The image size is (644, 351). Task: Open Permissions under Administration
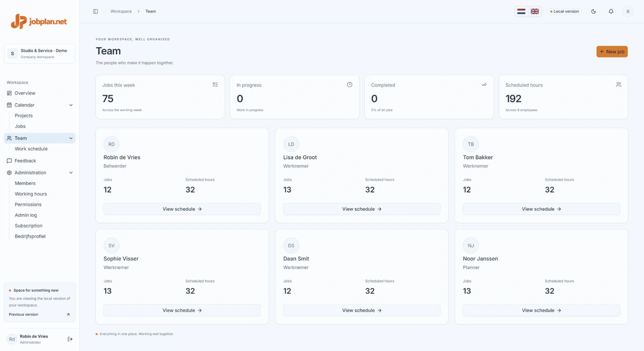coord(28,205)
